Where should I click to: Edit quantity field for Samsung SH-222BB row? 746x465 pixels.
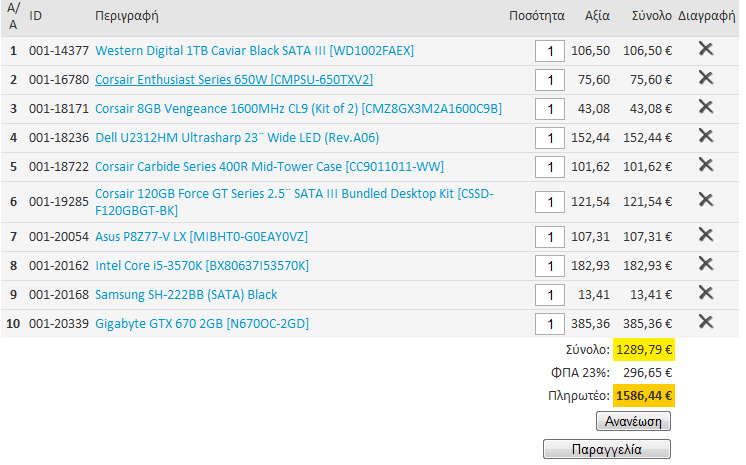pos(550,295)
